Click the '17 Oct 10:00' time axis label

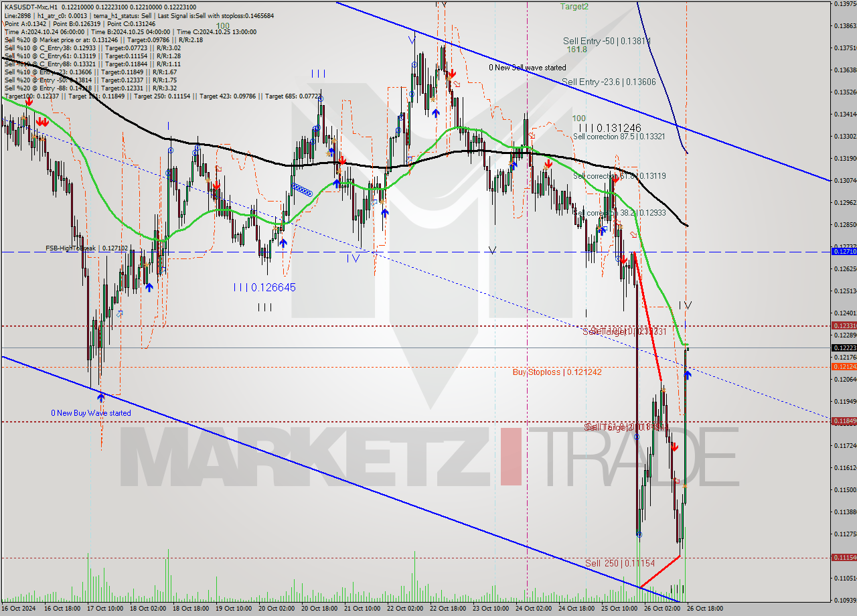point(105,609)
